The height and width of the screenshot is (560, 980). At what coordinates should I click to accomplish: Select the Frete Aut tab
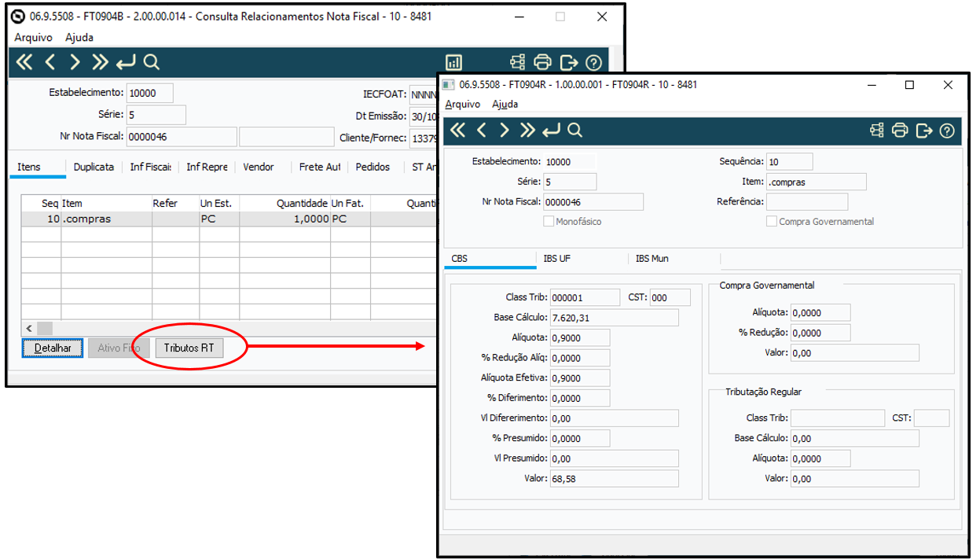tap(320, 167)
